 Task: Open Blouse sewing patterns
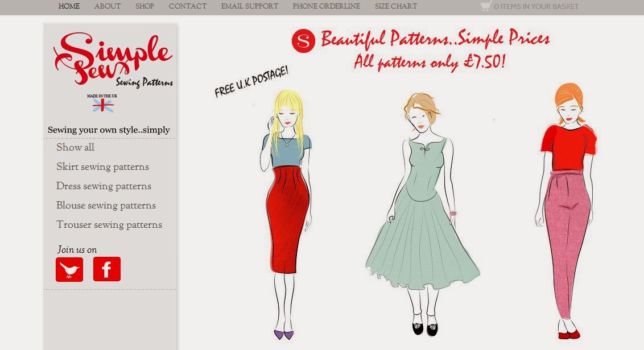(x=106, y=205)
